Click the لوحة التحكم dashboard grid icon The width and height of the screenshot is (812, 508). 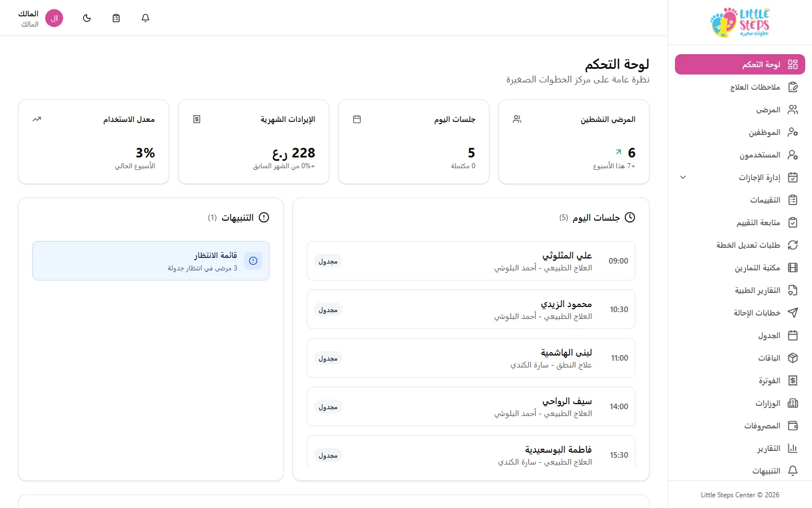click(793, 64)
